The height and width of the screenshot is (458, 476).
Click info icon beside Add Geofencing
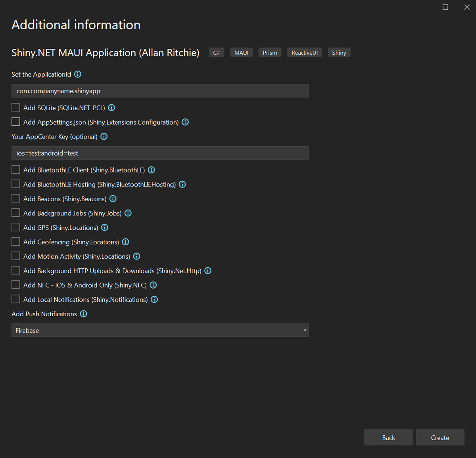coord(126,242)
